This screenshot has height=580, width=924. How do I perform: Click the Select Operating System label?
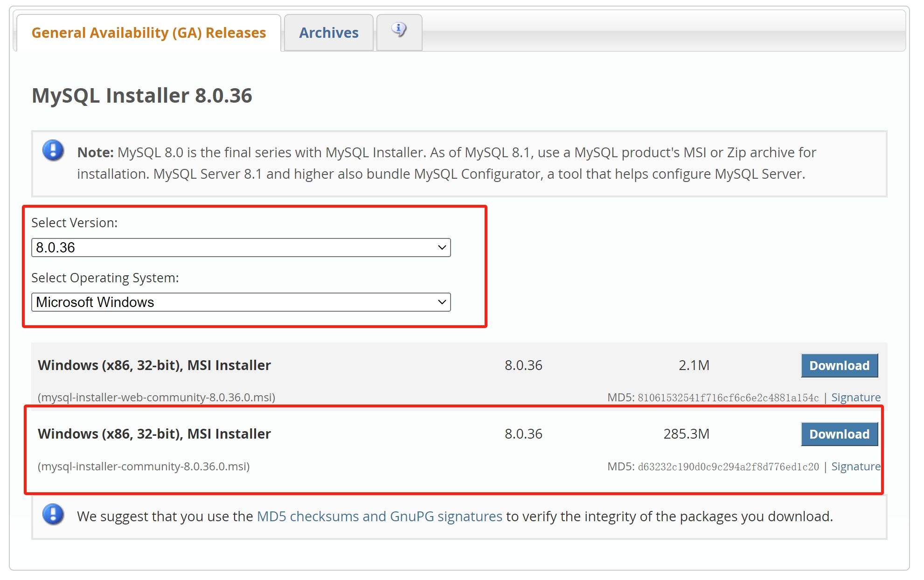[105, 278]
